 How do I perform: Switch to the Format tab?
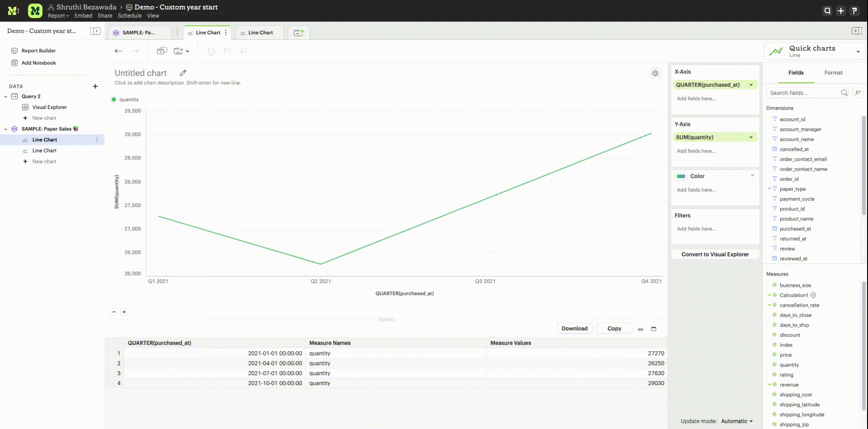tap(833, 73)
